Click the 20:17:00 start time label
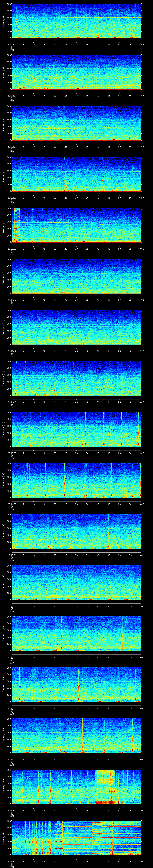153x868 pixels. [12, 657]
